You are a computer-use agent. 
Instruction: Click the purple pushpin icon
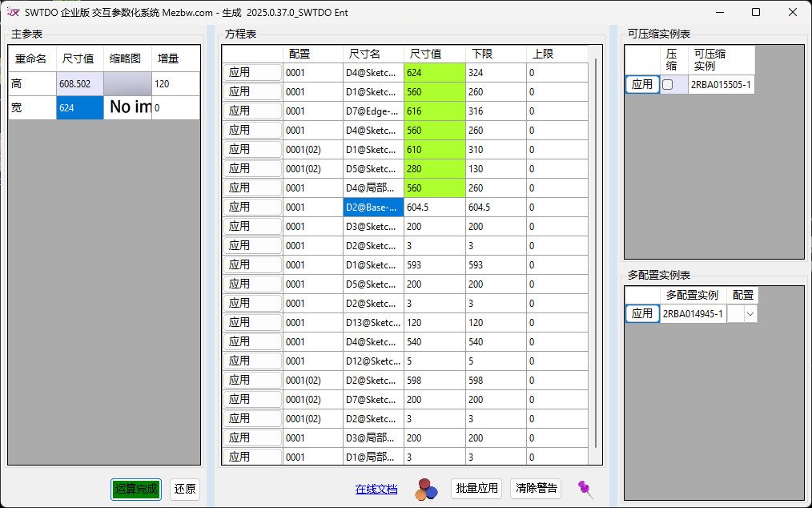pos(585,489)
